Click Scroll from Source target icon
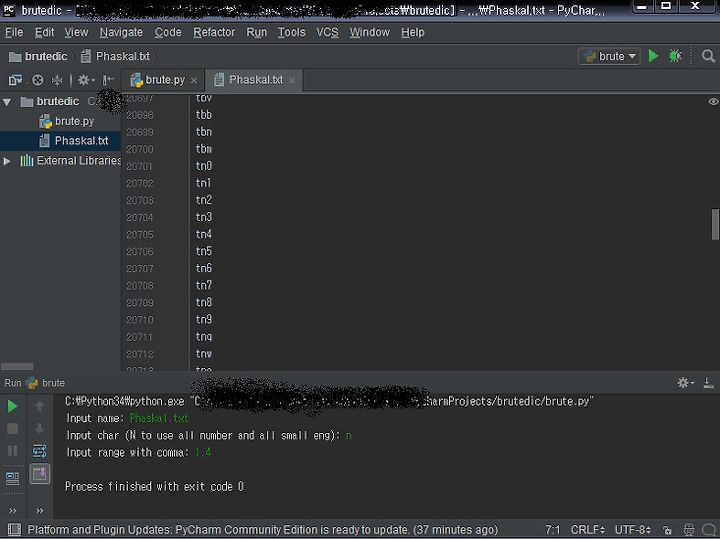 (38, 80)
